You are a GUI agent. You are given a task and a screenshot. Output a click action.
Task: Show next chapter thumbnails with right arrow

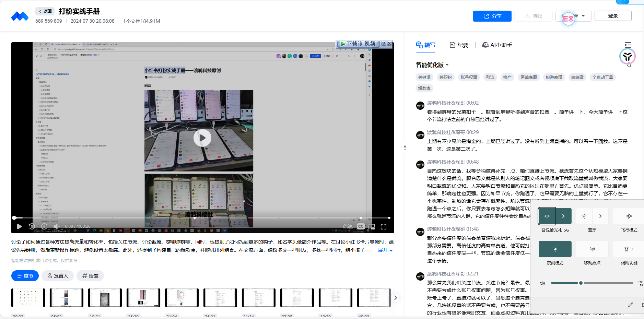pos(396,298)
